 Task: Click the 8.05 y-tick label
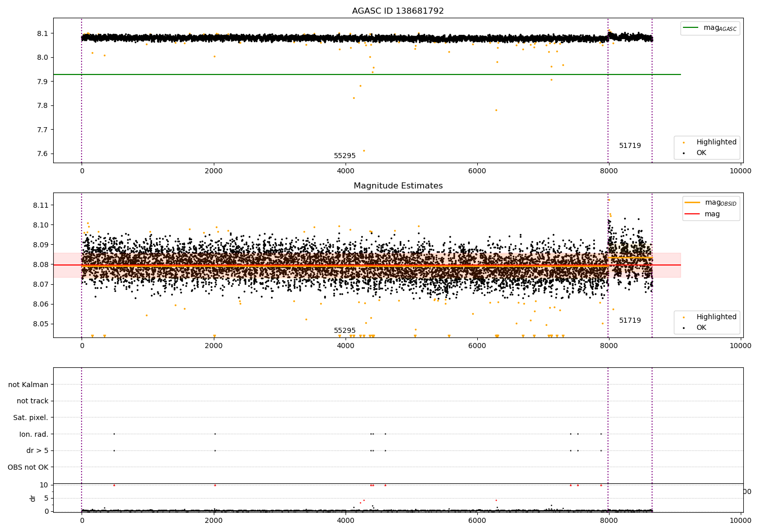click(41, 324)
